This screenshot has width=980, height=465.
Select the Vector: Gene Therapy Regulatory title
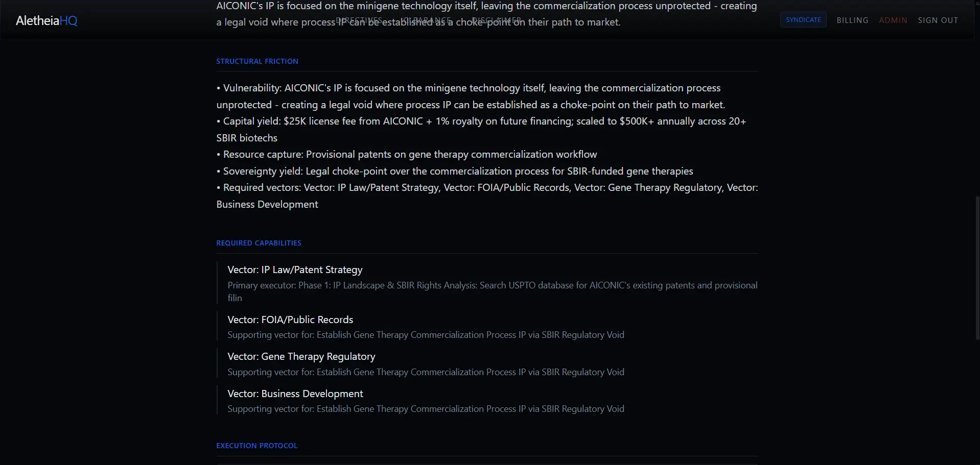(301, 356)
